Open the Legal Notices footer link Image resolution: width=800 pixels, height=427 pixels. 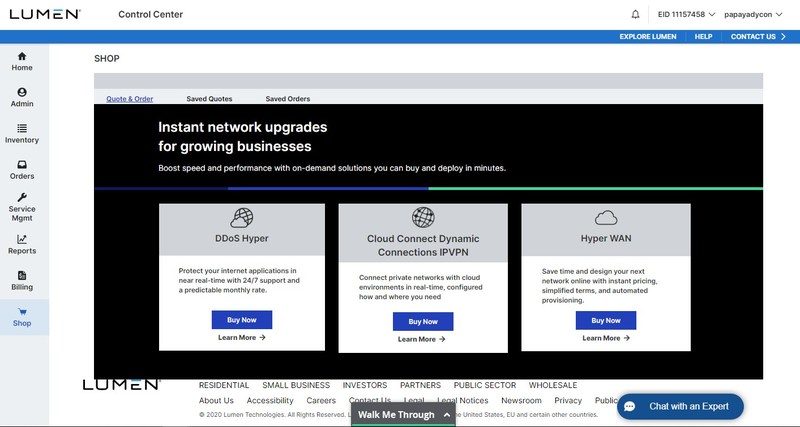[x=463, y=400]
